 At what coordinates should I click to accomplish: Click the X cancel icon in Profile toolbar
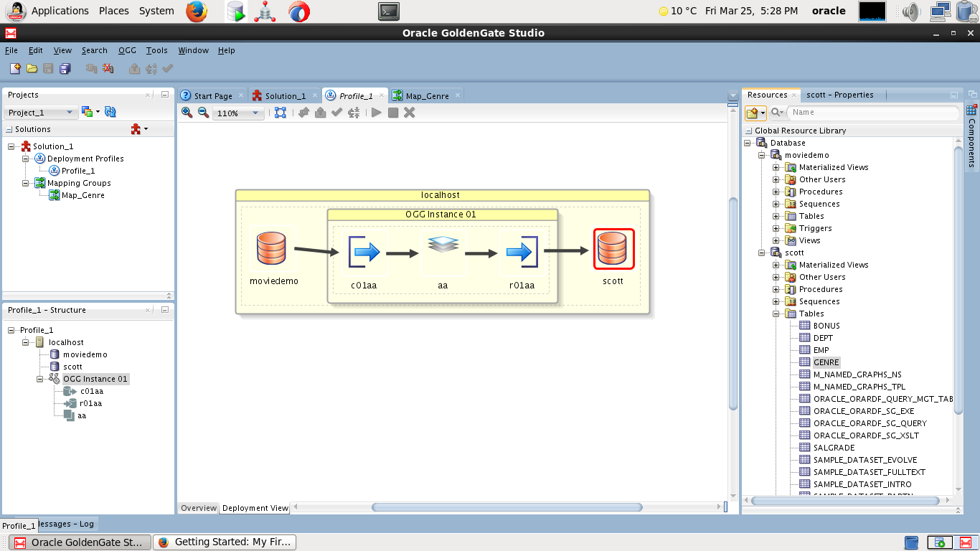pos(410,113)
